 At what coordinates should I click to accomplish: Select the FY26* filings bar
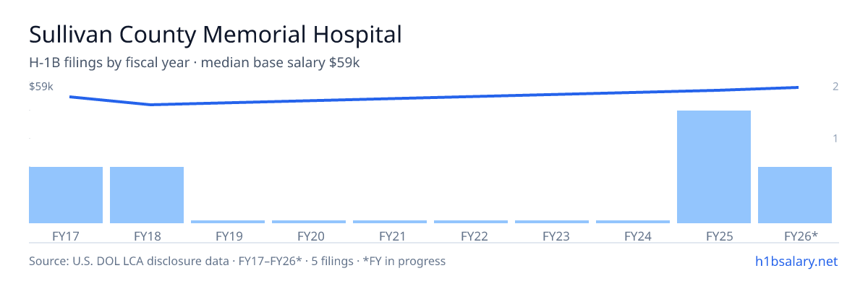[795, 195]
